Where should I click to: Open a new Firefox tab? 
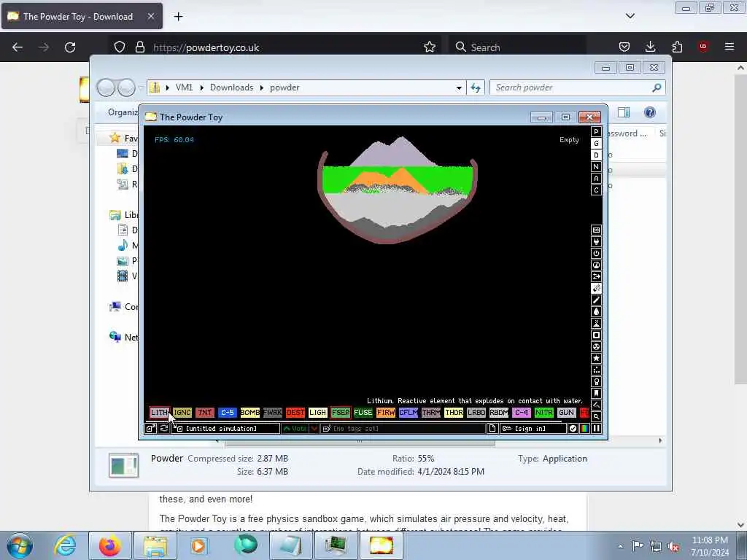178,17
